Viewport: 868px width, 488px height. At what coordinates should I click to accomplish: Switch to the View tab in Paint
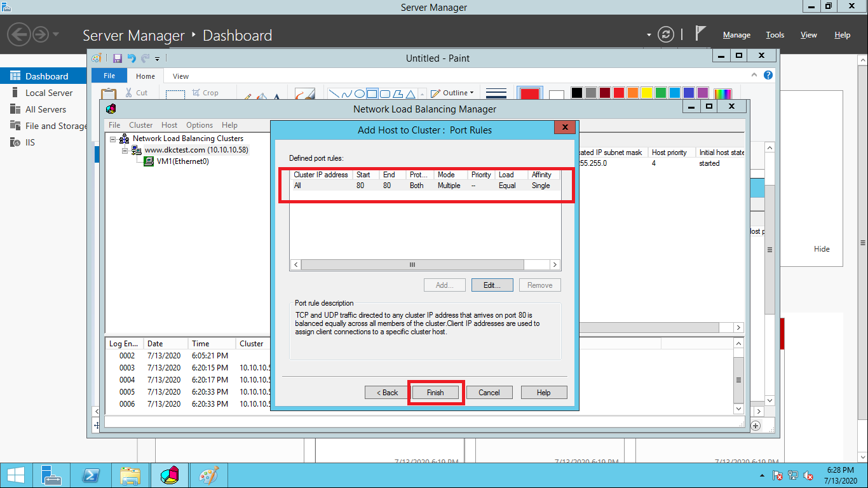[x=180, y=76]
